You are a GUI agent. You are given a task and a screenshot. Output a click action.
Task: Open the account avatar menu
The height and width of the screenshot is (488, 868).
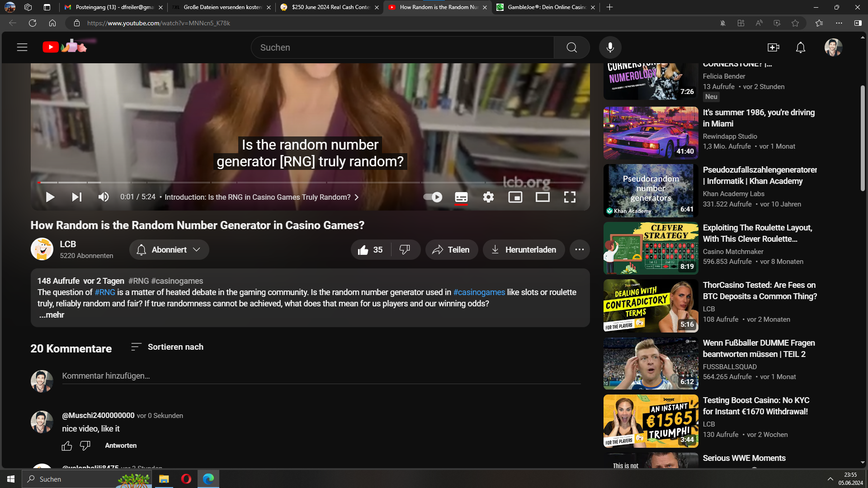coord(833,47)
